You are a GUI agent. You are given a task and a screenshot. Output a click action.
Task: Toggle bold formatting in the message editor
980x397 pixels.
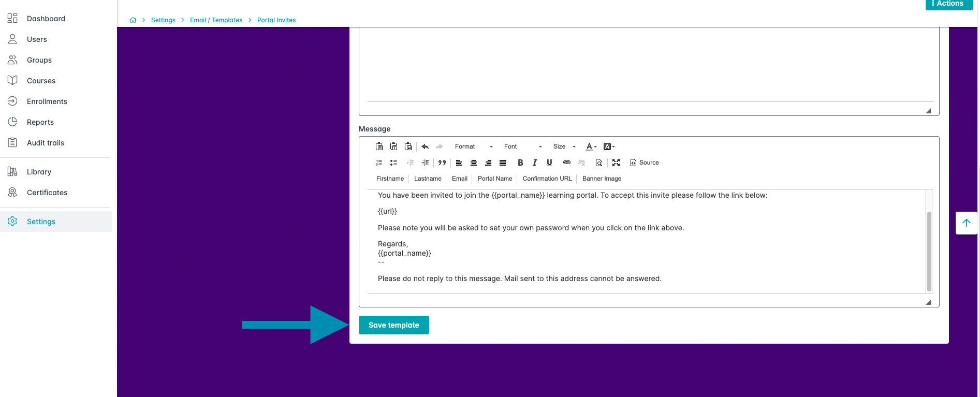tap(520, 163)
